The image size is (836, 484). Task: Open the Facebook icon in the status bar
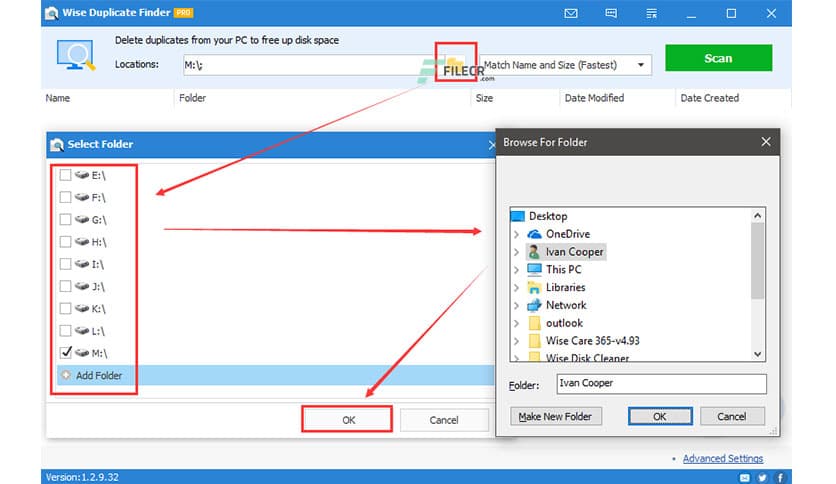pos(780,478)
